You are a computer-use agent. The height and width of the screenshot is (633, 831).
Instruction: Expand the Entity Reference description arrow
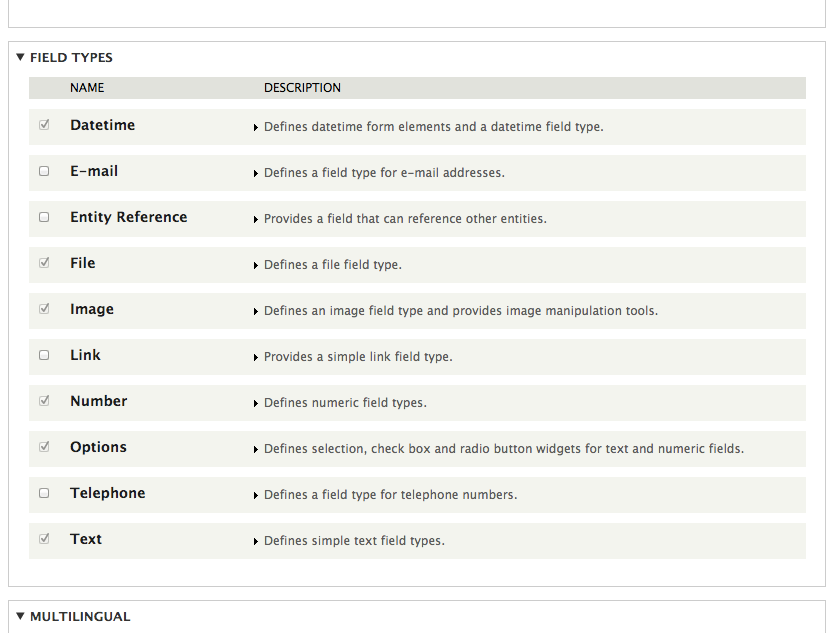pyautogui.click(x=257, y=218)
